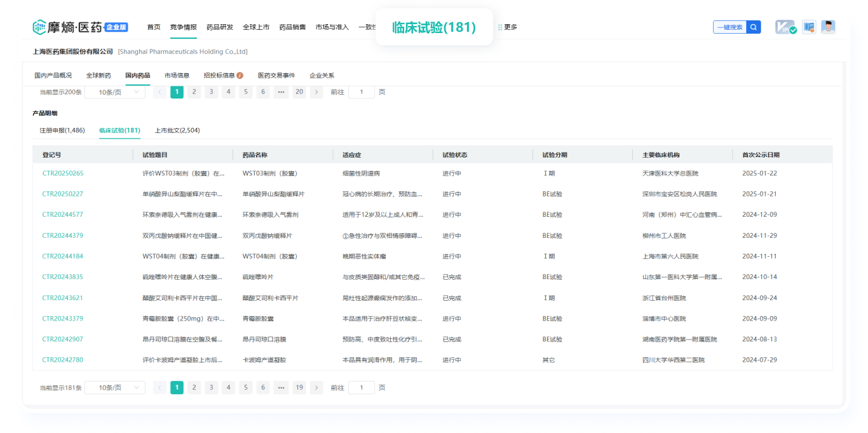Viewport: 868px width, 433px height.
Task: Click the ellipsis before page 19
Action: (x=281, y=387)
